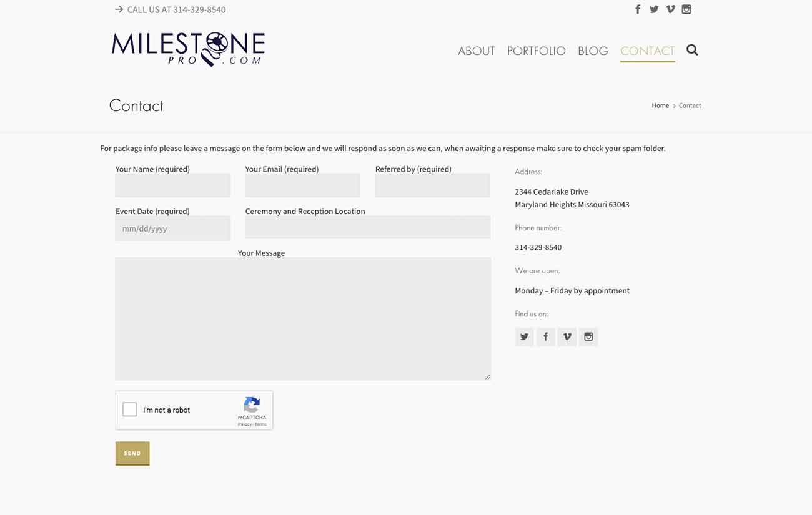Open the reCAPTCHA Privacy link
Image resolution: width=812 pixels, height=515 pixels.
[244, 424]
